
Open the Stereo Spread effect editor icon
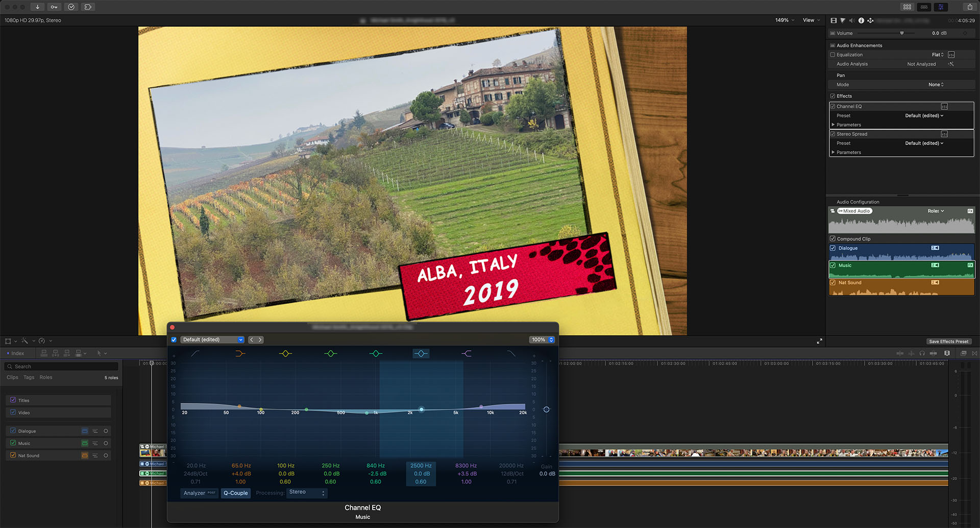point(944,134)
